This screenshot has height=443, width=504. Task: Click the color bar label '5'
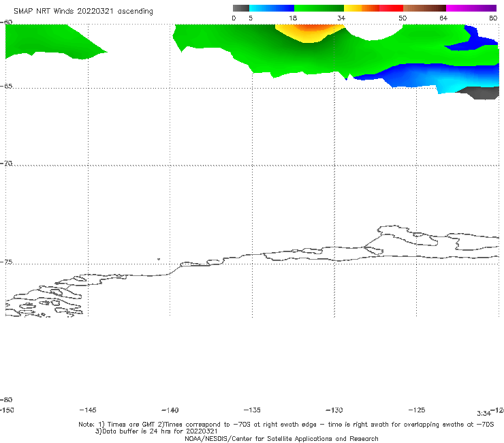tap(251, 18)
